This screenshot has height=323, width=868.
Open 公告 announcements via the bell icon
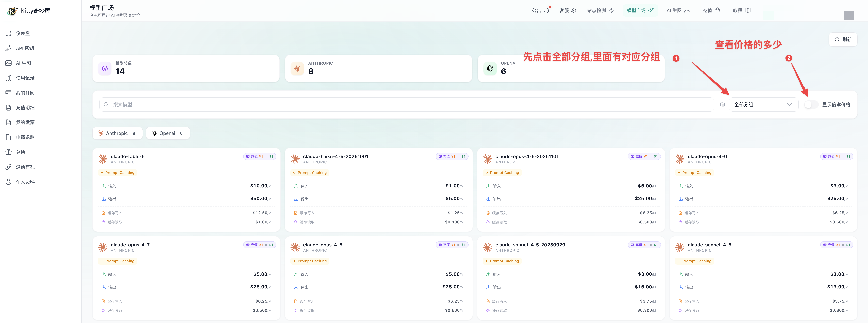point(546,10)
